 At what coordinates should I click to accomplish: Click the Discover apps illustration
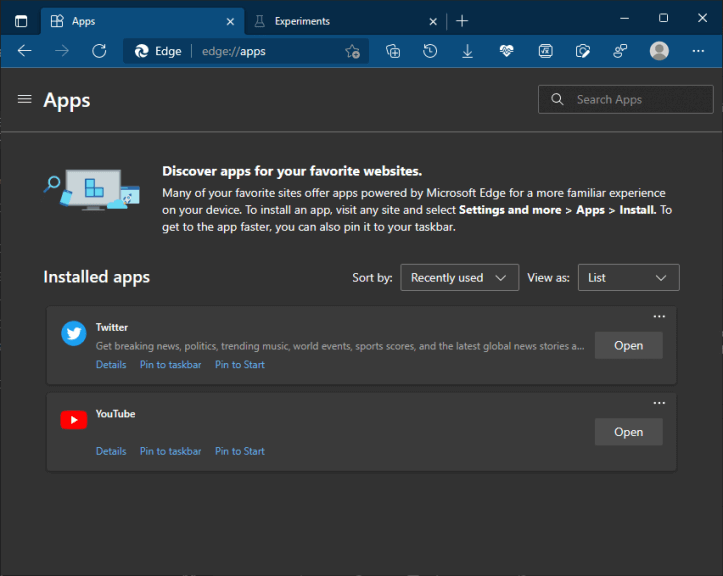92,190
